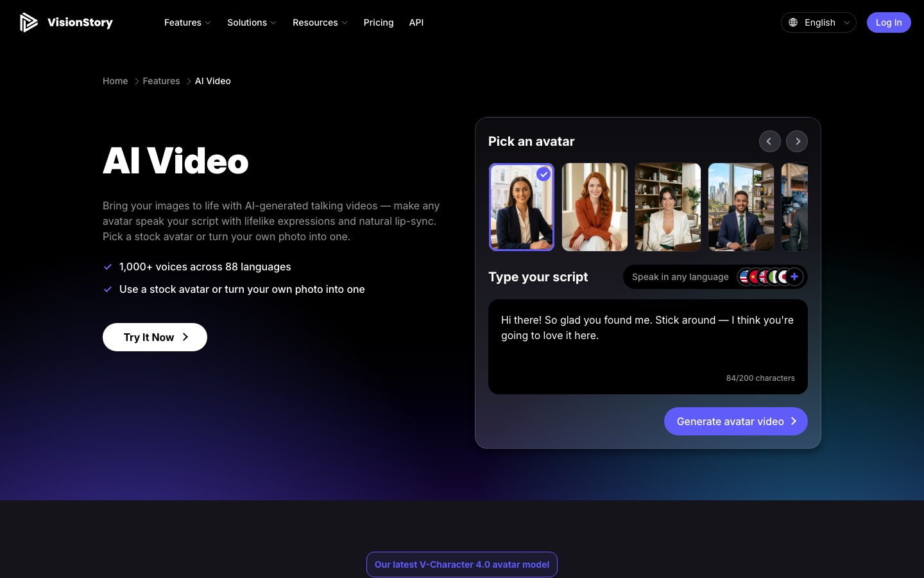Screen dimensions: 924x578
Task: Click the checkmark badge on selected avatar
Action: click(543, 174)
